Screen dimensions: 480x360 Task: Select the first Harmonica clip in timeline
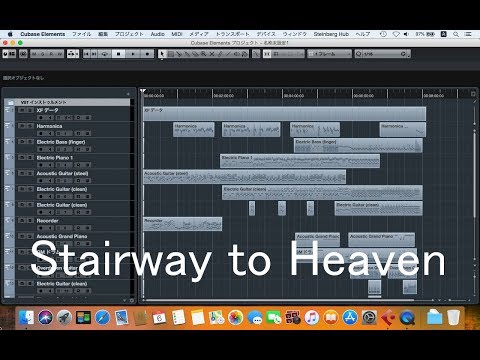pos(194,129)
